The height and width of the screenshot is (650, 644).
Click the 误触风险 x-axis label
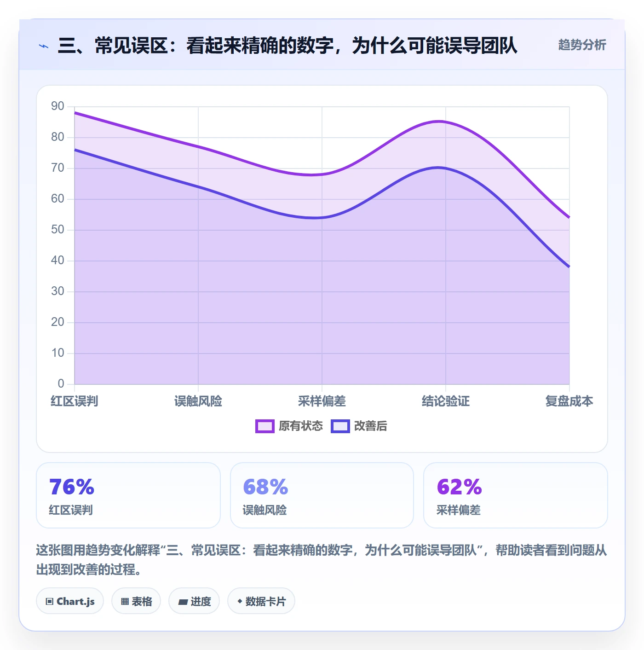point(198,401)
